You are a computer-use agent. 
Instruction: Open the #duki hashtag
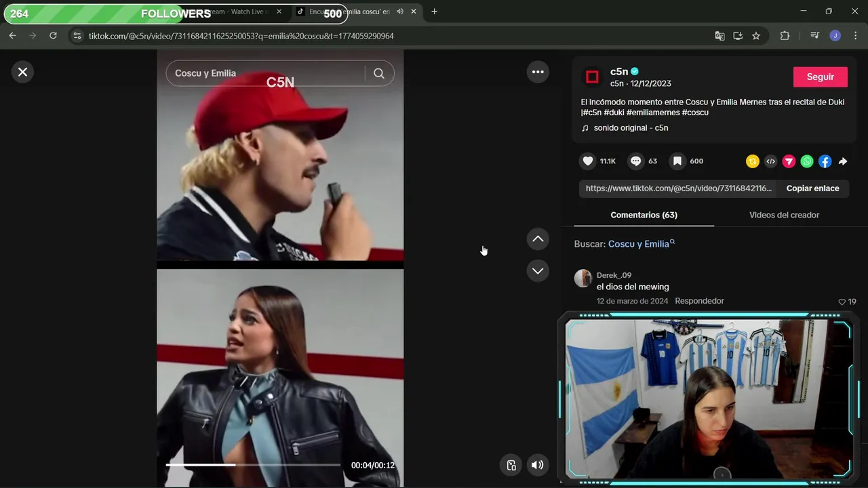[x=614, y=113]
